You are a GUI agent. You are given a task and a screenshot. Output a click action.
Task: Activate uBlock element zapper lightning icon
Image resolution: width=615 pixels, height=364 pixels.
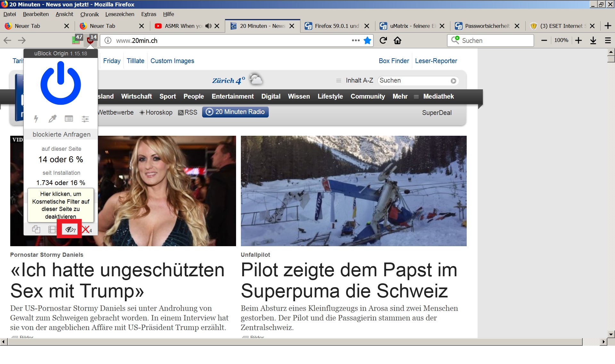[x=36, y=119]
